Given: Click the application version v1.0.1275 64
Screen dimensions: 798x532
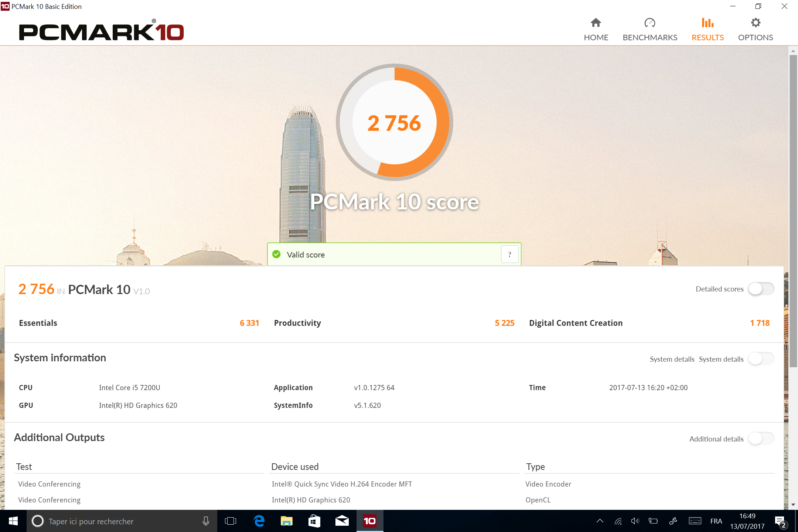Looking at the screenshot, I should tap(374, 388).
